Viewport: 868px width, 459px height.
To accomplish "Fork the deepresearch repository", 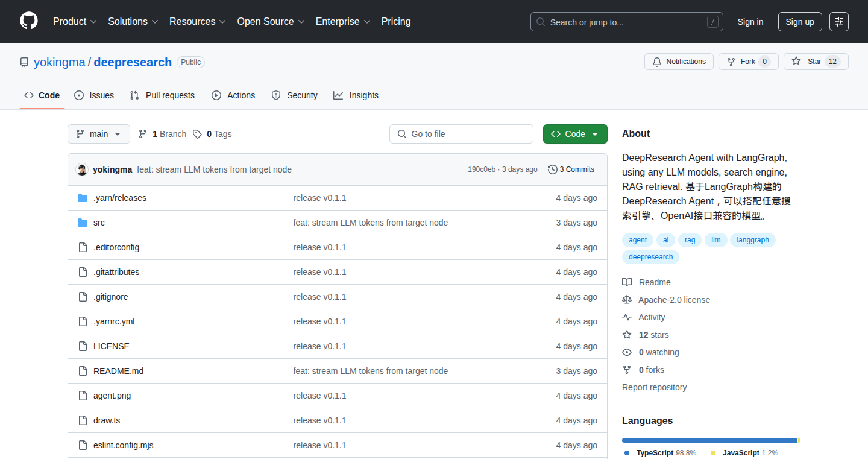I will point(749,62).
